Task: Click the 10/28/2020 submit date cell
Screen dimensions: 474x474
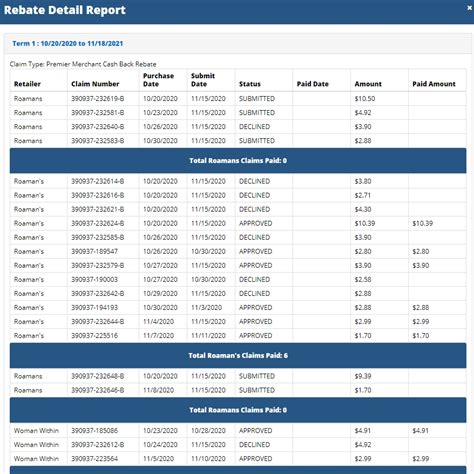Action: 208,431
